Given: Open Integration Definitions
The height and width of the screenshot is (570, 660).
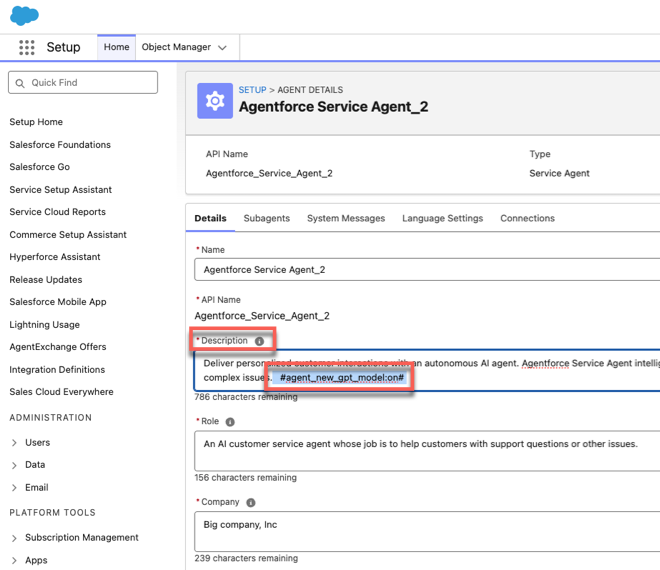Looking at the screenshot, I should tap(57, 370).
